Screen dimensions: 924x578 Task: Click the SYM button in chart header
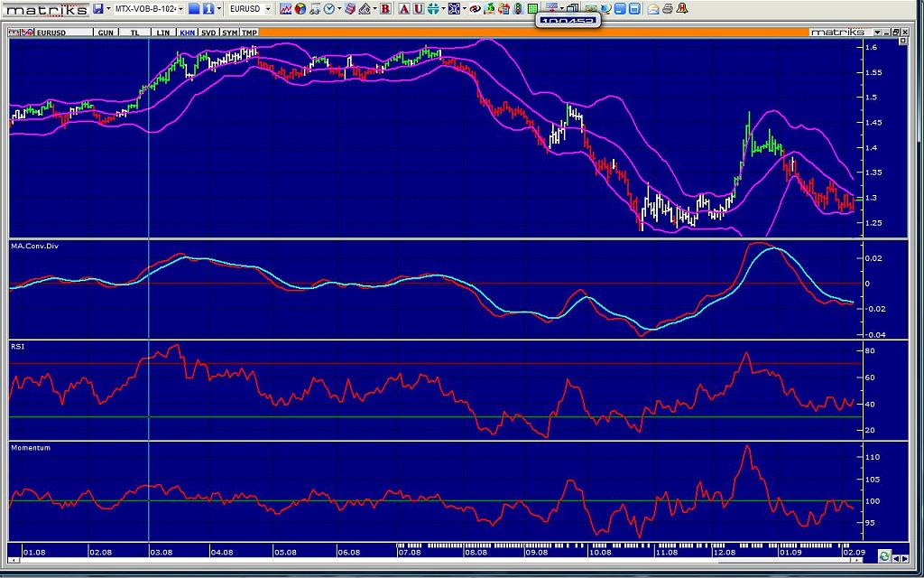[x=229, y=33]
